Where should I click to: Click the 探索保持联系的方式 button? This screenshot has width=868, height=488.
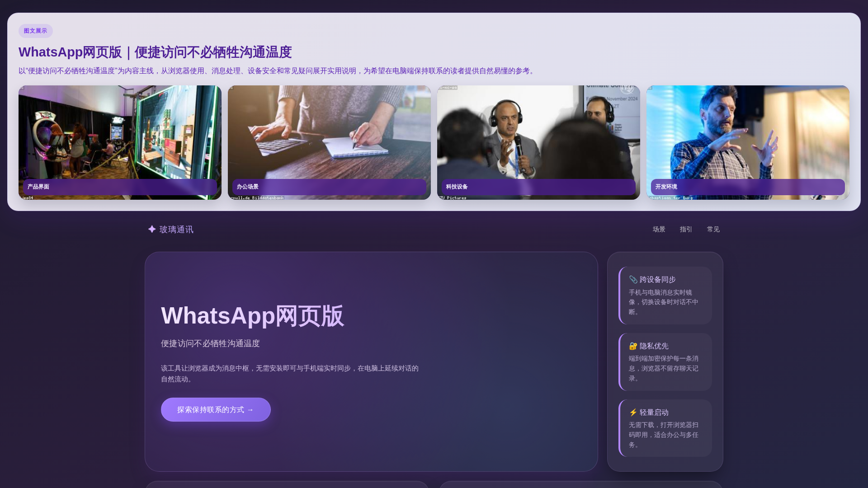216,410
